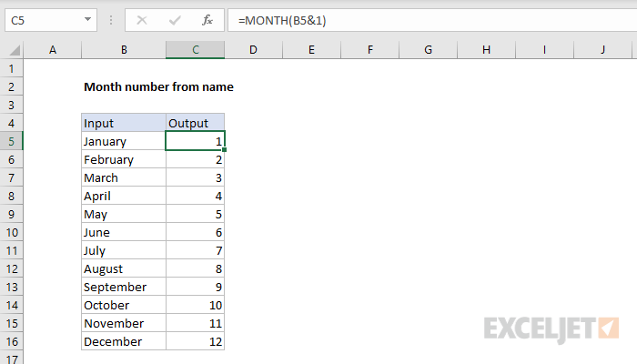
Task: Select the July cell
Action: click(124, 250)
